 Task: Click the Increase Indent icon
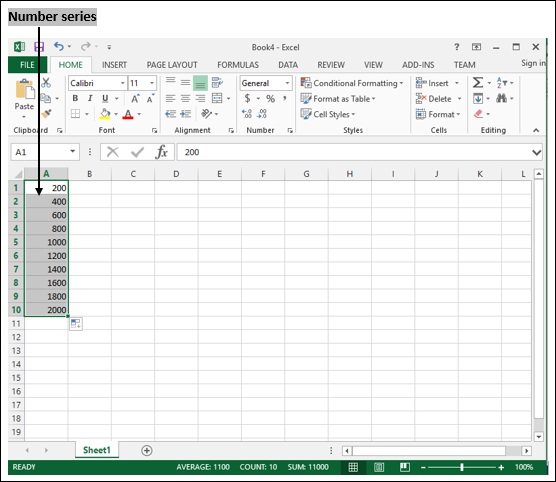pyautogui.click(x=185, y=113)
